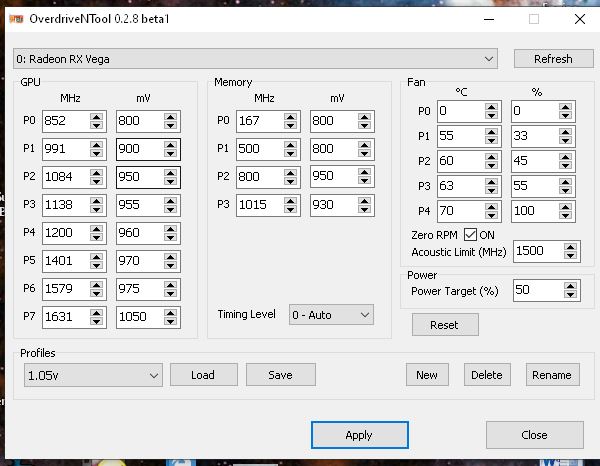The image size is (600, 466).
Task: Increase Fan P3 temperature with up arrow
Action: (491, 182)
